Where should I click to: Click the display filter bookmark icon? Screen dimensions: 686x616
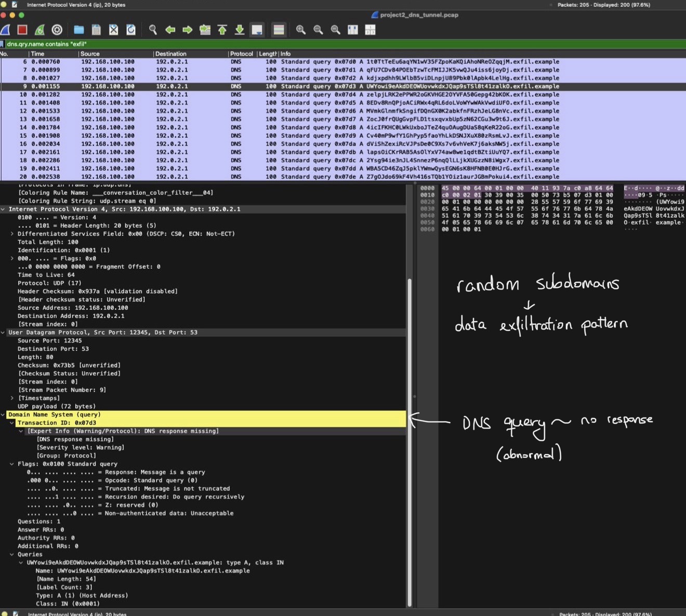pyautogui.click(x=3, y=44)
